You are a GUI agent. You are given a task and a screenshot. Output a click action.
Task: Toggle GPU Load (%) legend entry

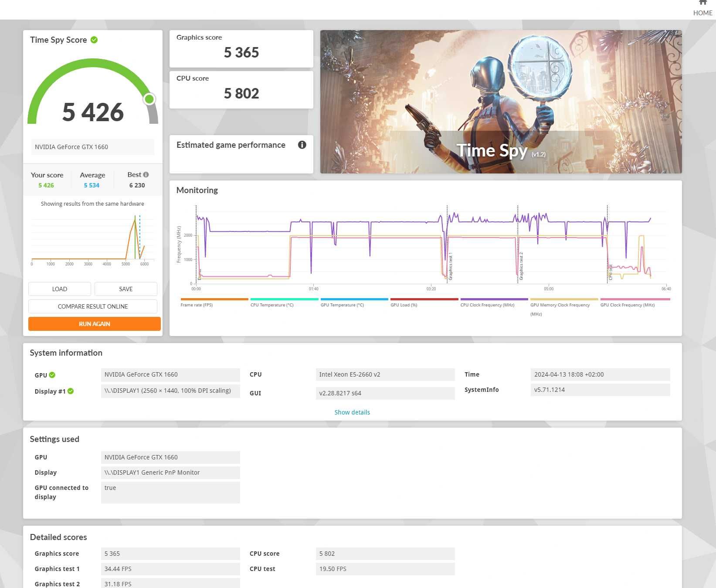(424, 302)
